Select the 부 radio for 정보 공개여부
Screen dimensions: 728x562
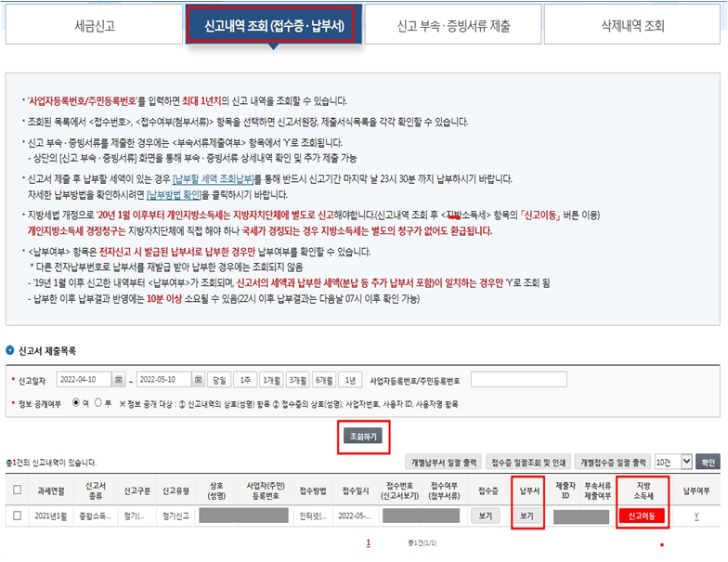[98, 403]
